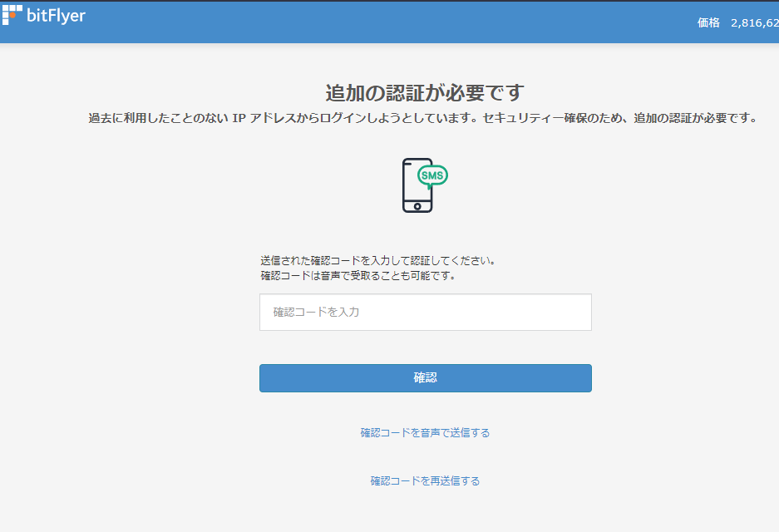Click the bitFlyer wordmark text in header
779x532 pixels.
[56, 15]
